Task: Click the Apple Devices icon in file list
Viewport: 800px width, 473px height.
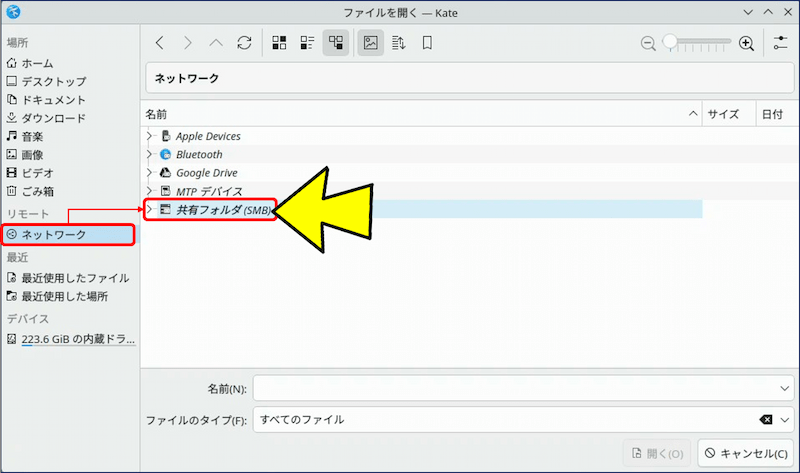Action: coord(165,136)
